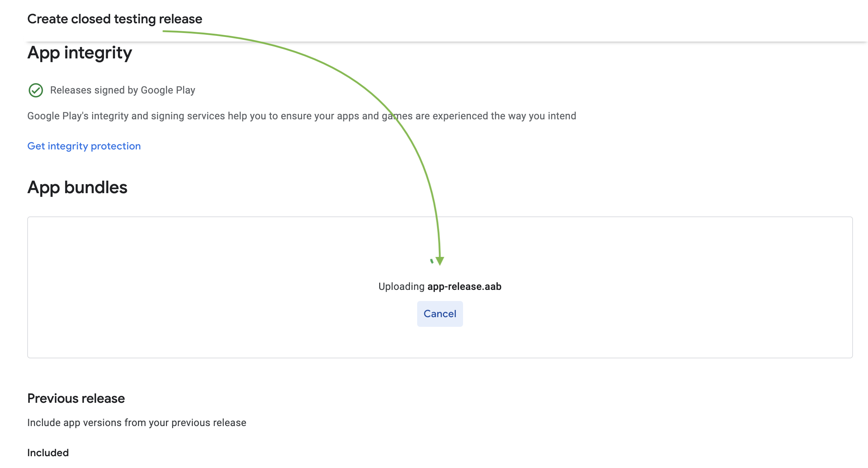The height and width of the screenshot is (468, 868).
Task: Click the Google Play integrity description sentence
Action: (x=302, y=116)
